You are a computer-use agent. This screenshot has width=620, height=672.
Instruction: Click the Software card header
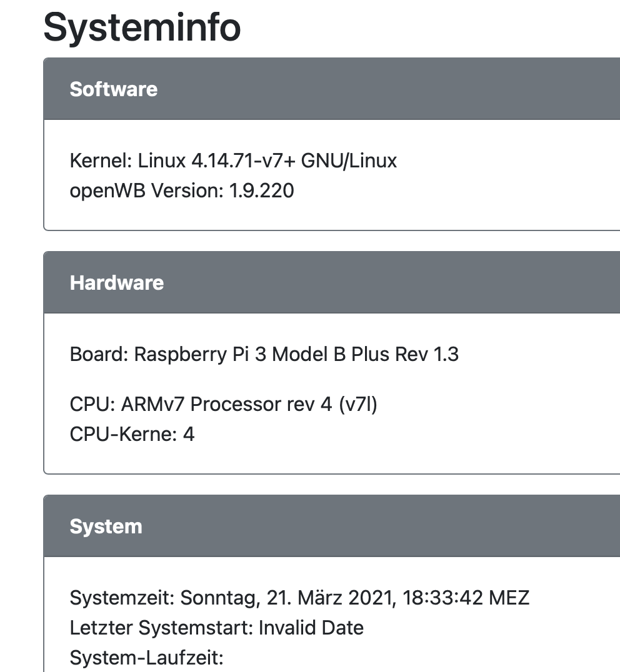113,89
